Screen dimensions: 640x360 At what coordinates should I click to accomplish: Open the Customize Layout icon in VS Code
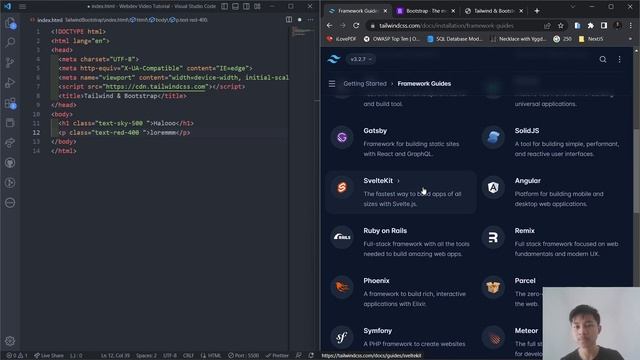click(x=258, y=7)
